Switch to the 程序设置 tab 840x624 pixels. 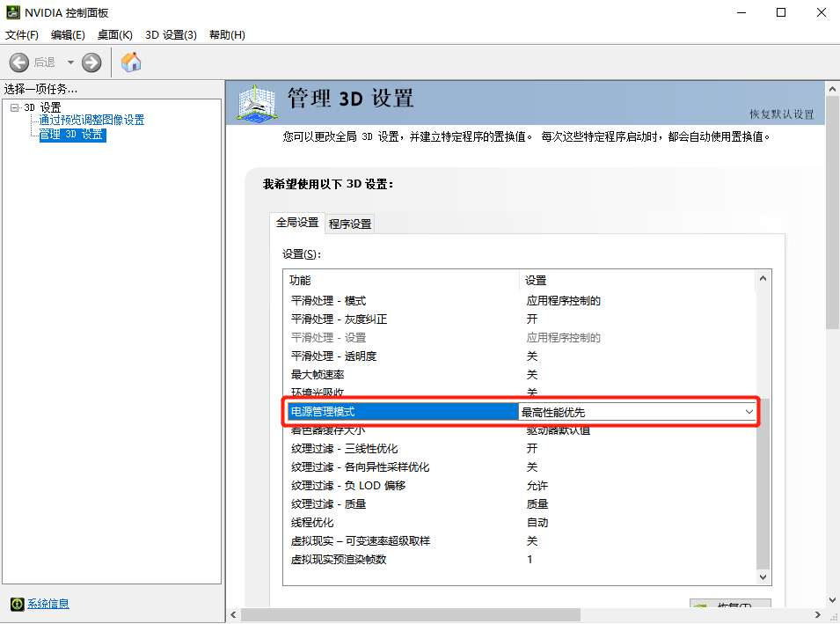[x=350, y=224]
